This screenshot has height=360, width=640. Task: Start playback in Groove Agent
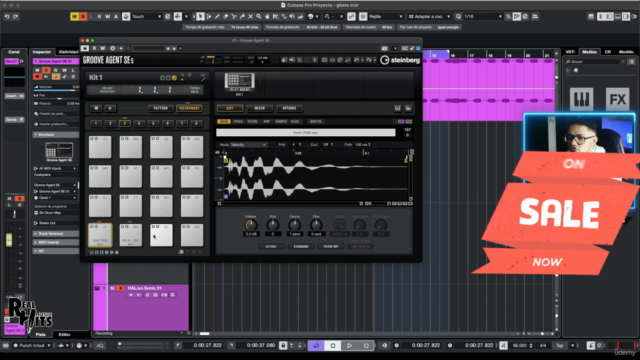tap(110, 108)
